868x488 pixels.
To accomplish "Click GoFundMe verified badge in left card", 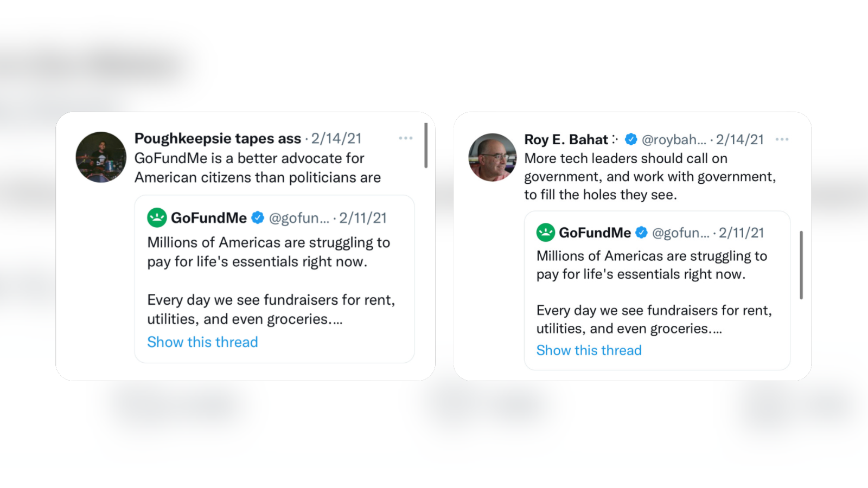I will click(258, 218).
